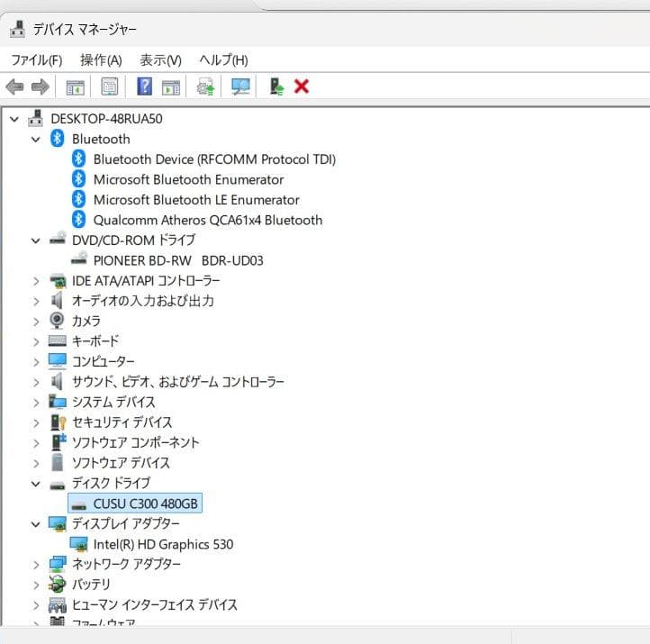Open the 操作(A) menu
The width and height of the screenshot is (650, 644).
tap(101, 60)
